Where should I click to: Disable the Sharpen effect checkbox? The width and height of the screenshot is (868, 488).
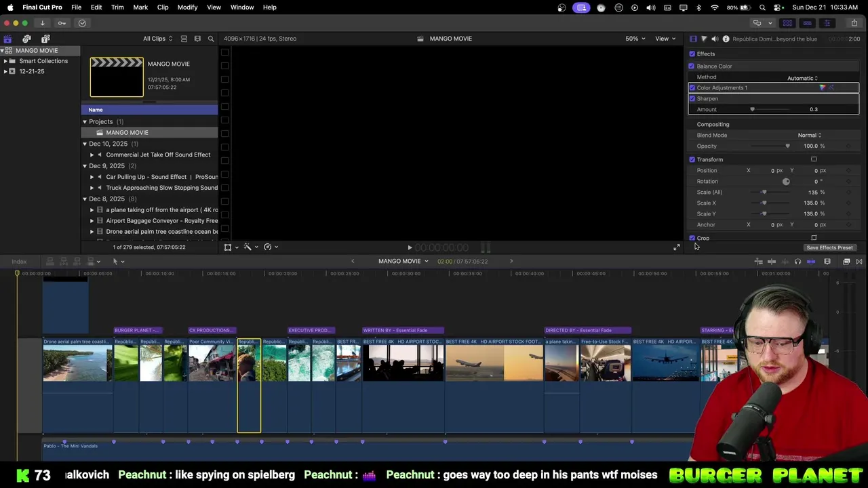click(x=692, y=98)
